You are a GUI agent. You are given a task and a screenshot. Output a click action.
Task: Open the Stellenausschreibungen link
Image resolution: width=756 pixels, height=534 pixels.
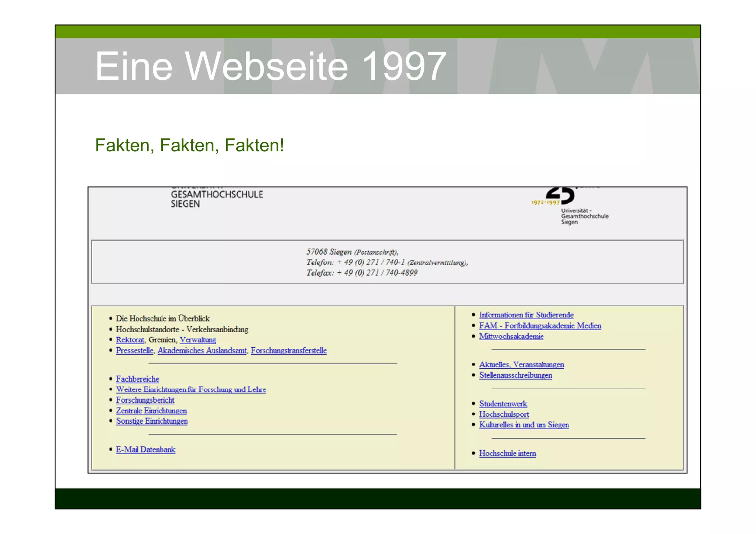click(516, 375)
